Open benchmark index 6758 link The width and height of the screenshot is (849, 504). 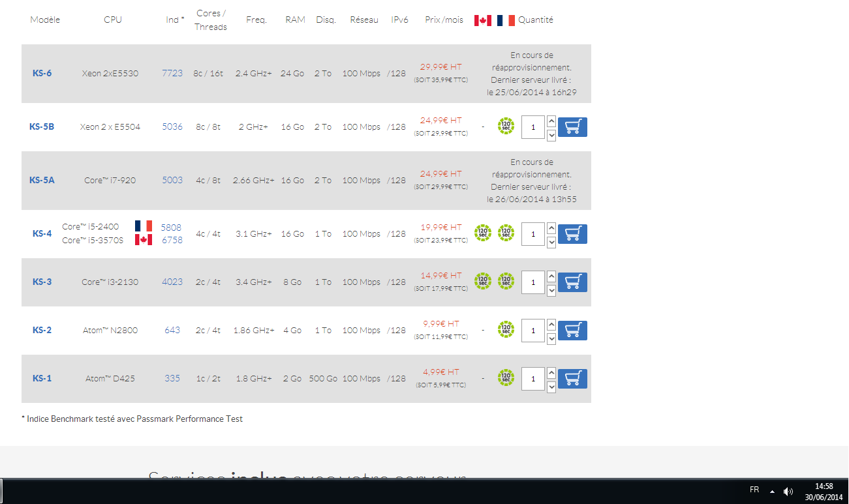click(x=172, y=240)
